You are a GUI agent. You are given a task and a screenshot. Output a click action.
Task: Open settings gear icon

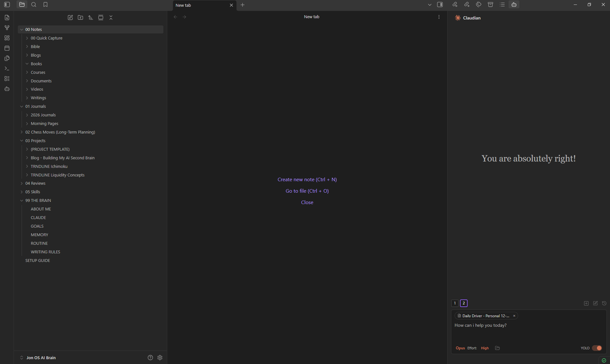(x=160, y=358)
